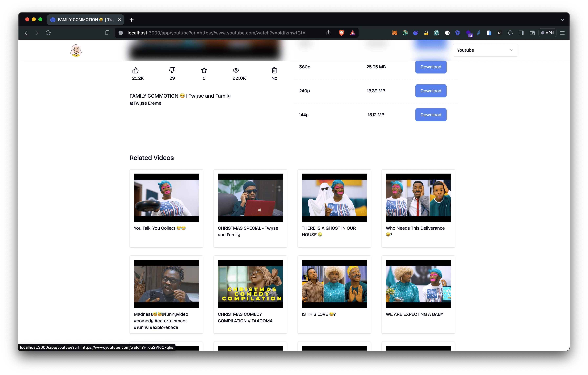Open a new browser tab
The width and height of the screenshot is (588, 375).
point(132,20)
